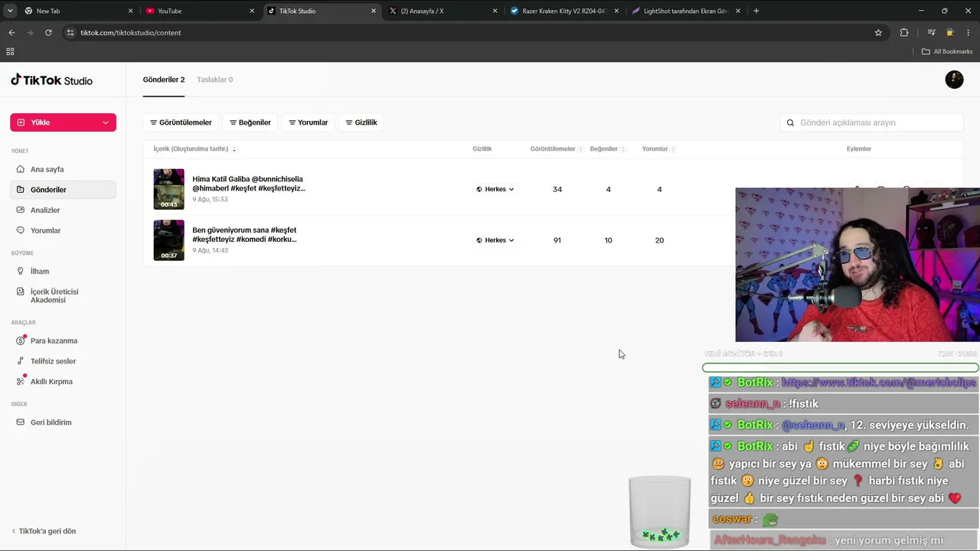Screen dimensions: 980x551
Task: Sort by the Beğeniler column header
Action: click(607, 149)
